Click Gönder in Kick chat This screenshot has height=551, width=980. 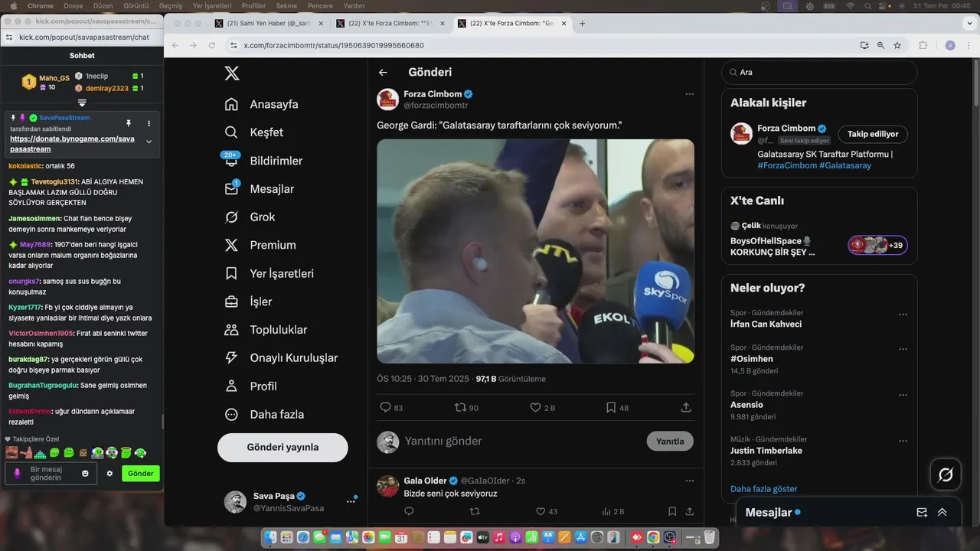[x=141, y=474]
